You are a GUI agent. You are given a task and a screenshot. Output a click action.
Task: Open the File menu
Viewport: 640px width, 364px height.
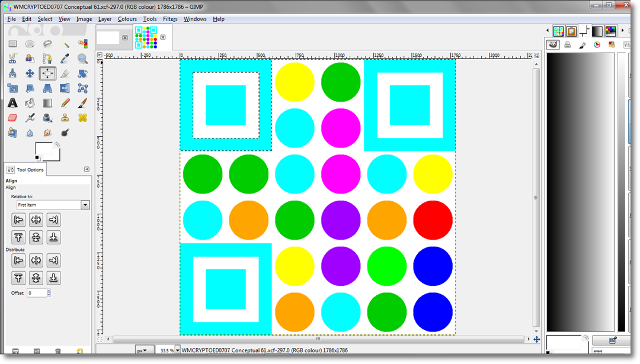[11, 19]
